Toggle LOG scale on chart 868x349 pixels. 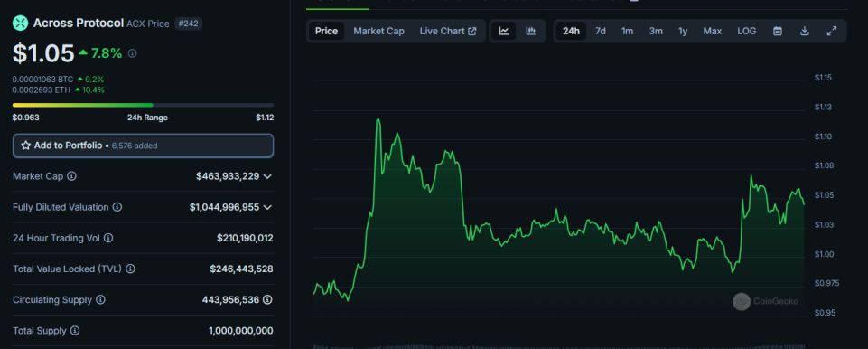746,31
